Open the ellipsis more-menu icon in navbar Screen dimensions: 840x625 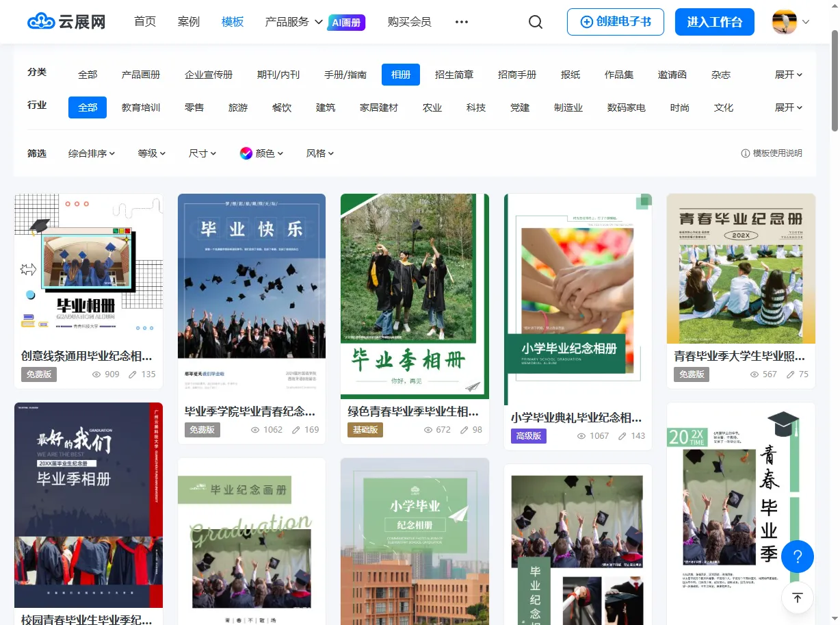(x=461, y=21)
